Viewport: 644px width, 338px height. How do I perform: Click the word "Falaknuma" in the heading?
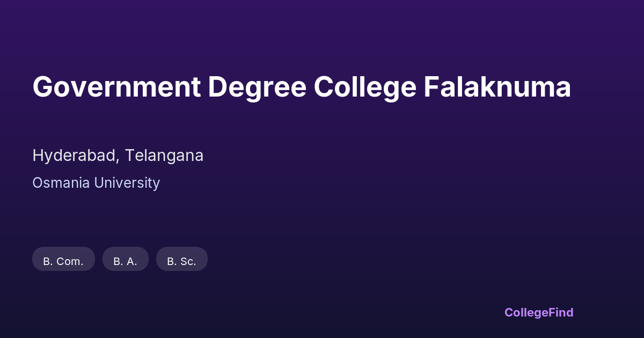tap(497, 87)
